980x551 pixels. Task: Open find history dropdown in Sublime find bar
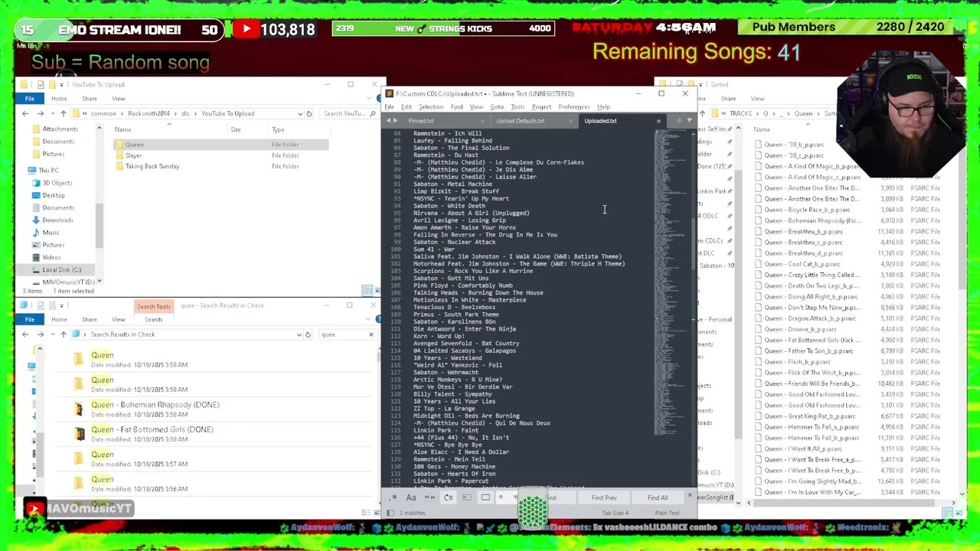click(515, 497)
